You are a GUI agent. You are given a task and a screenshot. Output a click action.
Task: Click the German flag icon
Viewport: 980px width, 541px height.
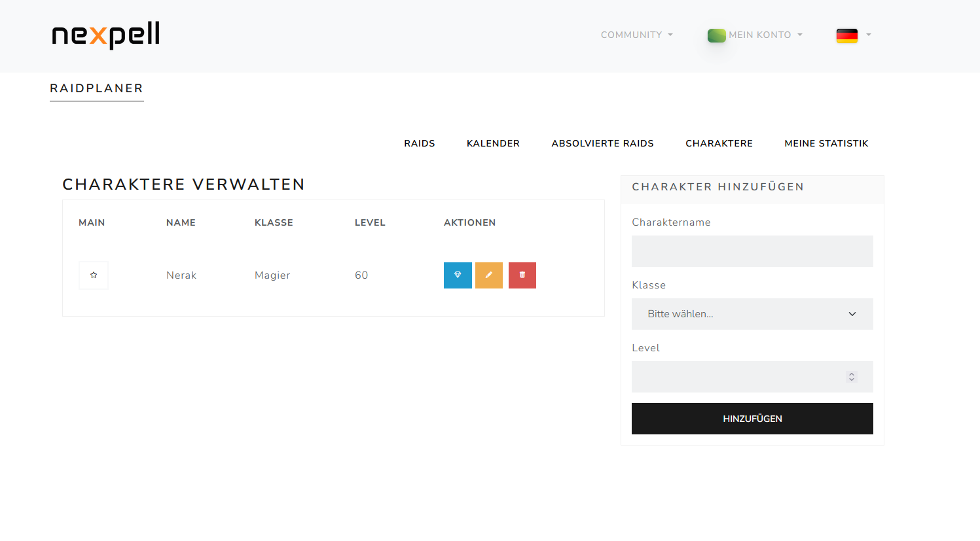pyautogui.click(x=847, y=36)
